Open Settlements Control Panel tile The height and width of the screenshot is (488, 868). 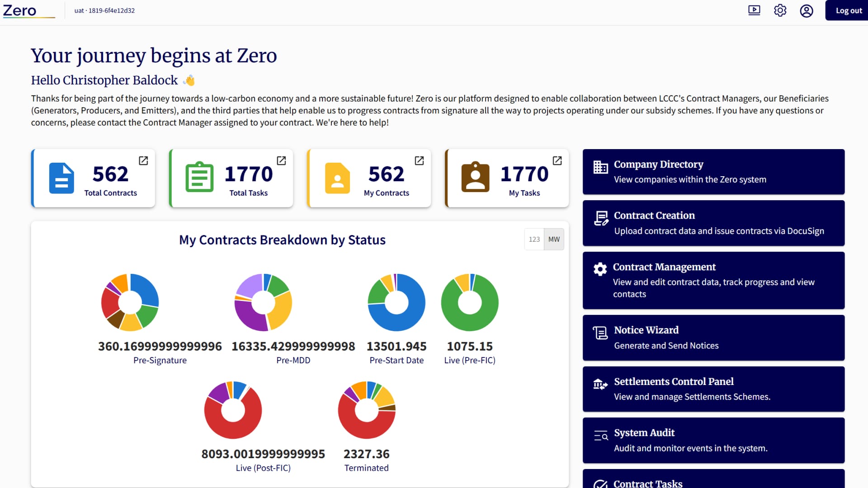coord(713,389)
